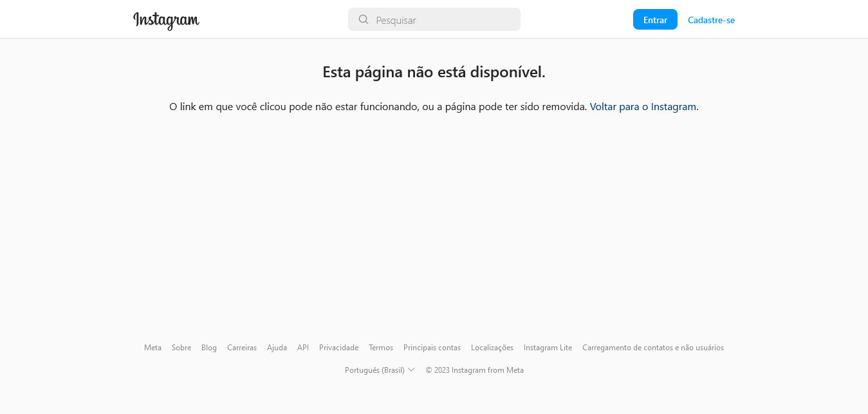Select Carreiras in the footer
The image size is (868, 414).
pos(242,348)
